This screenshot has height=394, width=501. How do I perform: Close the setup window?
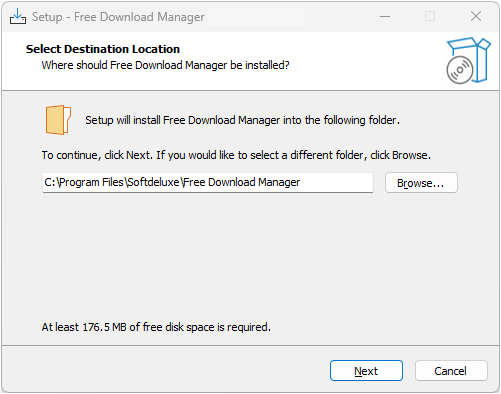coord(476,16)
